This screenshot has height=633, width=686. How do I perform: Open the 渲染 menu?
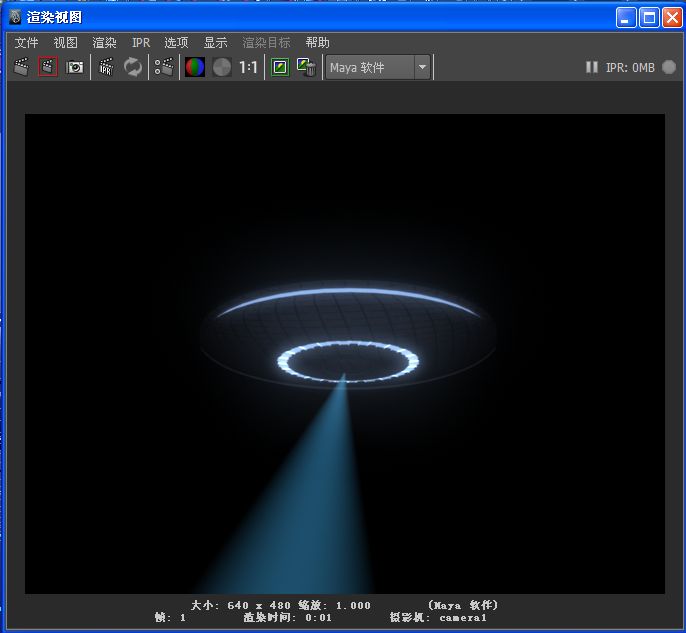point(104,43)
